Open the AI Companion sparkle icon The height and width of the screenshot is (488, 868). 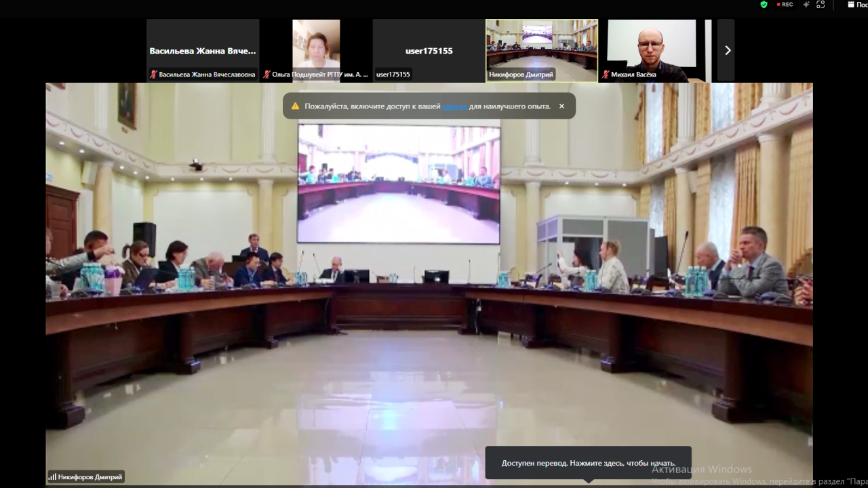point(806,5)
